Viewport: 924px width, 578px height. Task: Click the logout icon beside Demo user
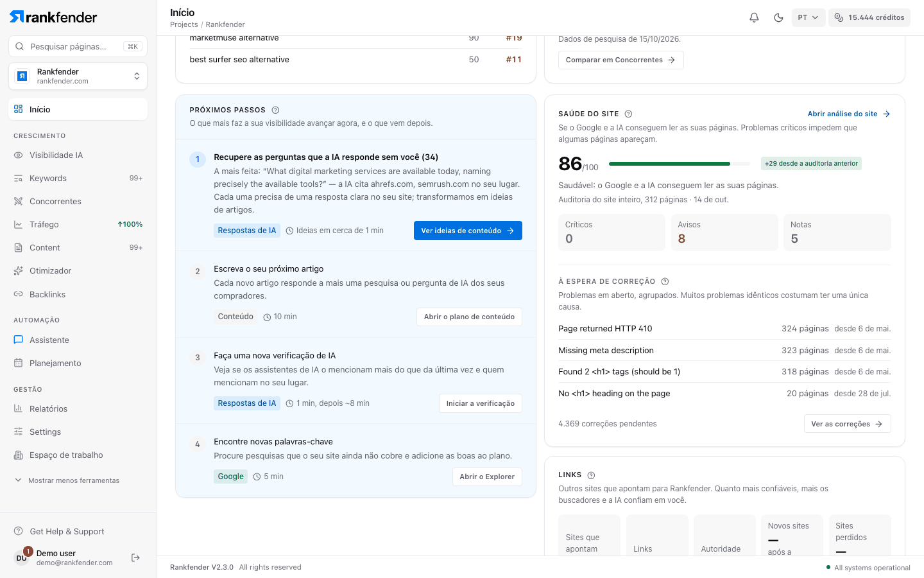pos(135,557)
